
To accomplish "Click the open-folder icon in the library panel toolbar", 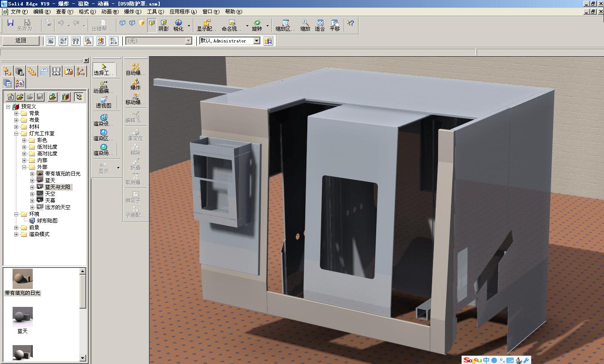I will (x=20, y=97).
